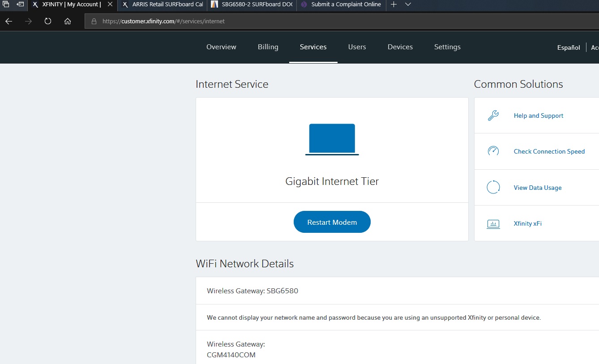The height and width of the screenshot is (364, 599).
Task: Switch to the Devices navigation tab
Action: (x=400, y=47)
